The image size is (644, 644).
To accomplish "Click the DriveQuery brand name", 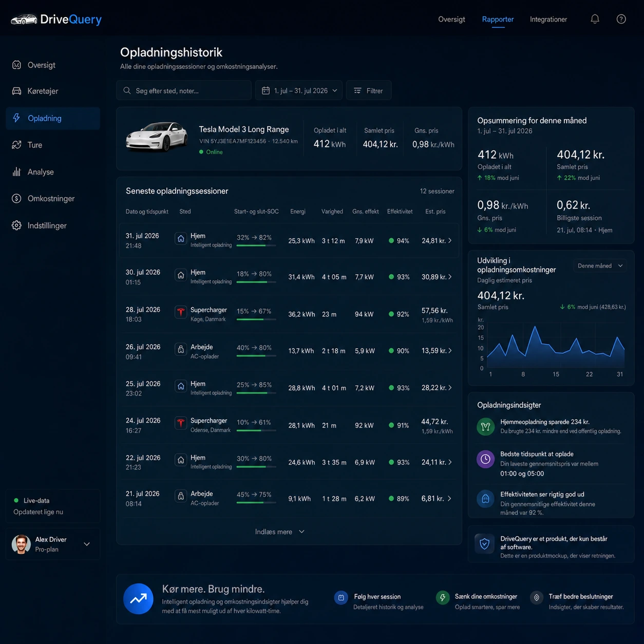I will coord(71,20).
